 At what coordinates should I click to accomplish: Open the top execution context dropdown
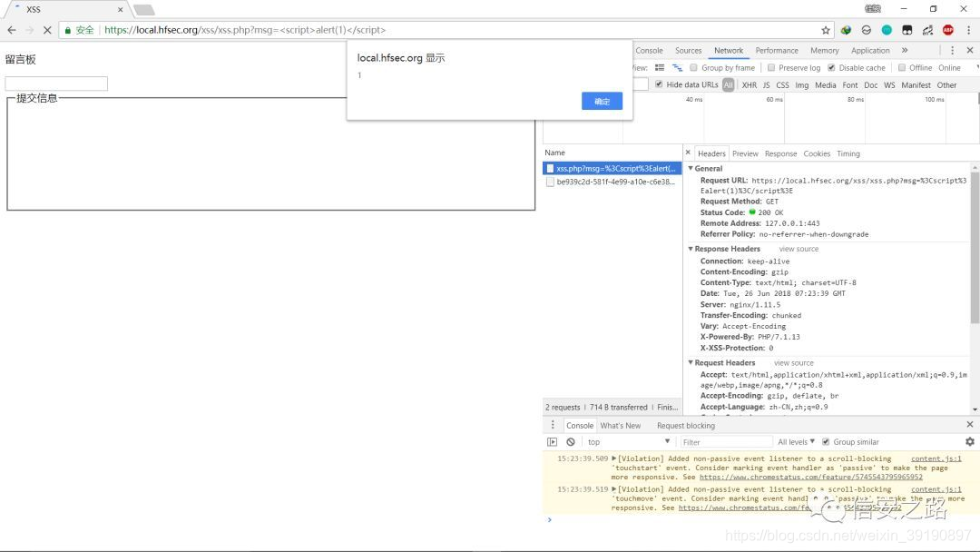(628, 442)
